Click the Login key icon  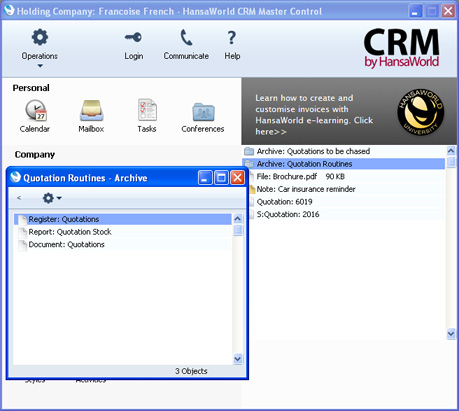pos(133,37)
